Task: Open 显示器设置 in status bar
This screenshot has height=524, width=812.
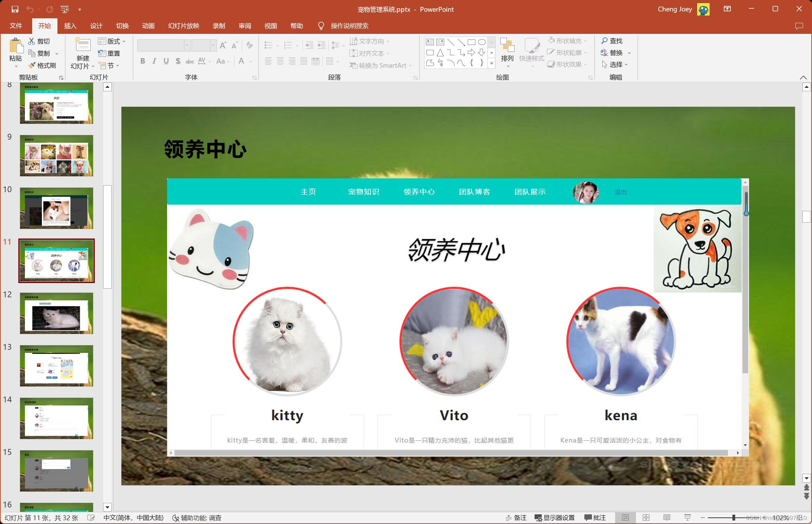Action: coord(555,517)
